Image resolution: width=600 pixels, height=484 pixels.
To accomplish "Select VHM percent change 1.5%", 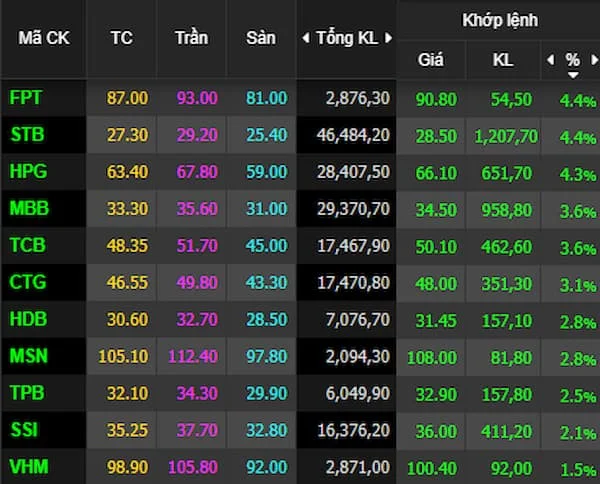I will pos(578,470).
